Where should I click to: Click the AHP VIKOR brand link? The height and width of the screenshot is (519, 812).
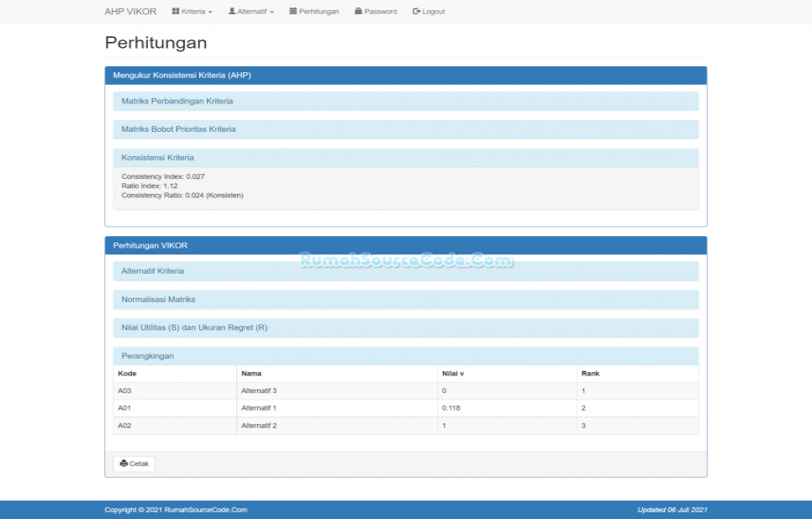130,12
